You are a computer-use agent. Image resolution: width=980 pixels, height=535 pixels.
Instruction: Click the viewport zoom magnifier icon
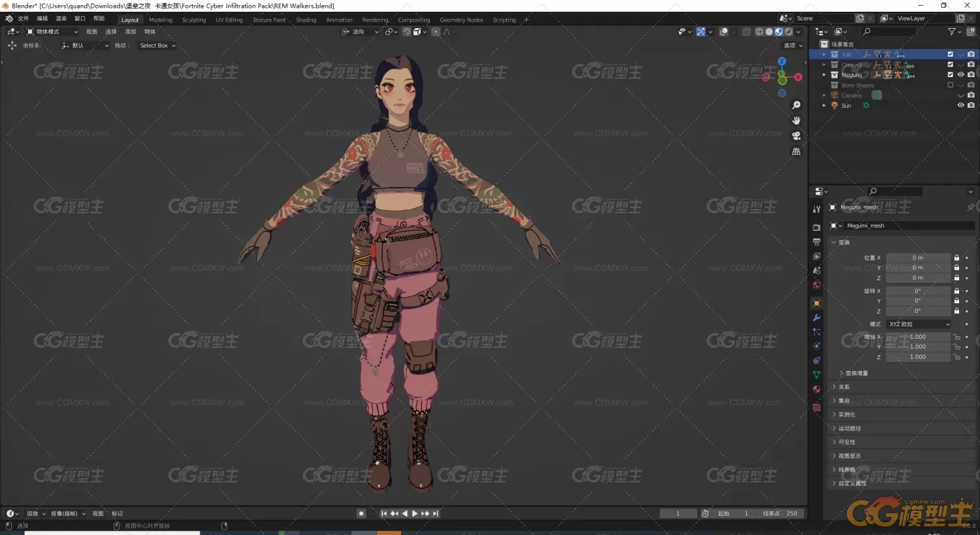point(796,105)
